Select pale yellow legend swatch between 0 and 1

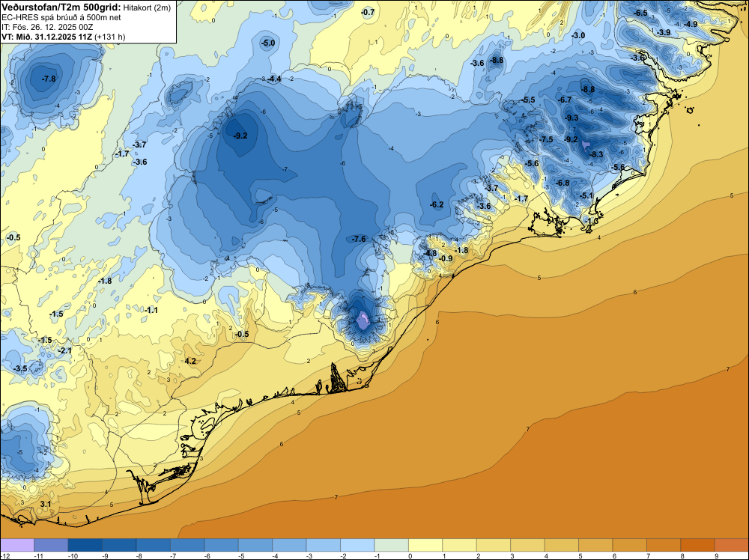tap(425, 545)
